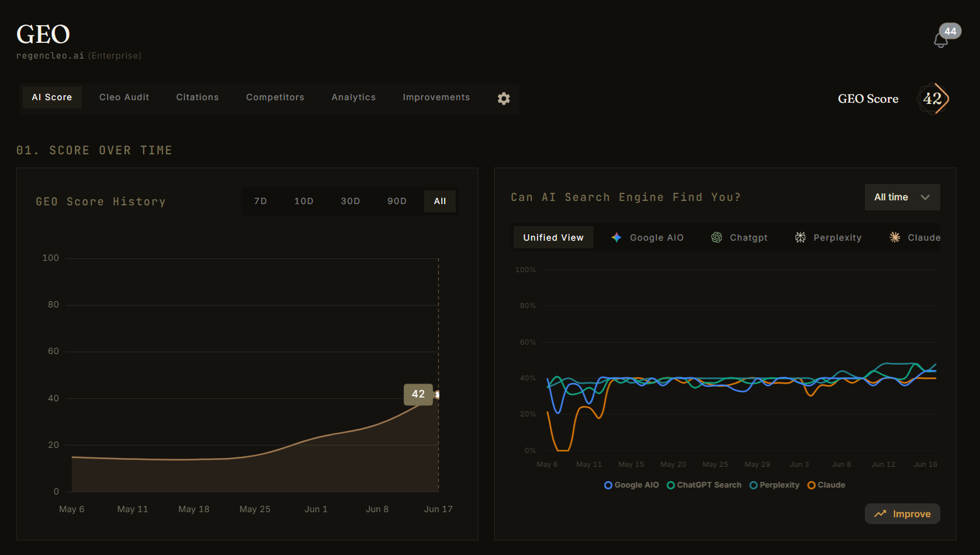Click the GEO logo heading
This screenshot has height=555, width=980.
point(43,34)
